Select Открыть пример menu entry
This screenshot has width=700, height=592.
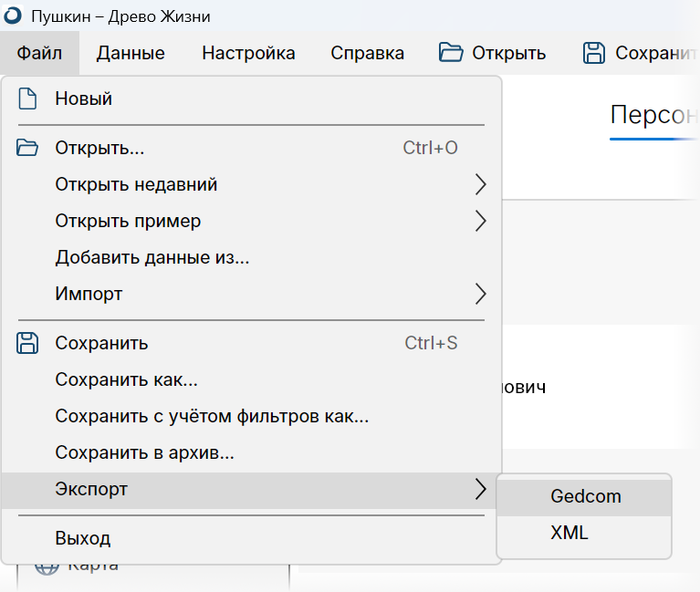(252, 221)
